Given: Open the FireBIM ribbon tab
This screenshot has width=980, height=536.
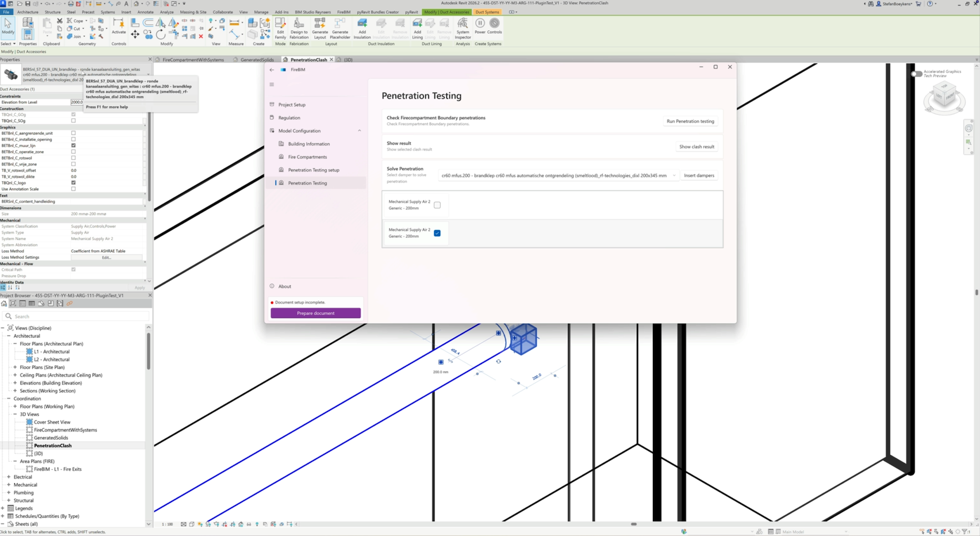Looking at the screenshot, I should [344, 12].
